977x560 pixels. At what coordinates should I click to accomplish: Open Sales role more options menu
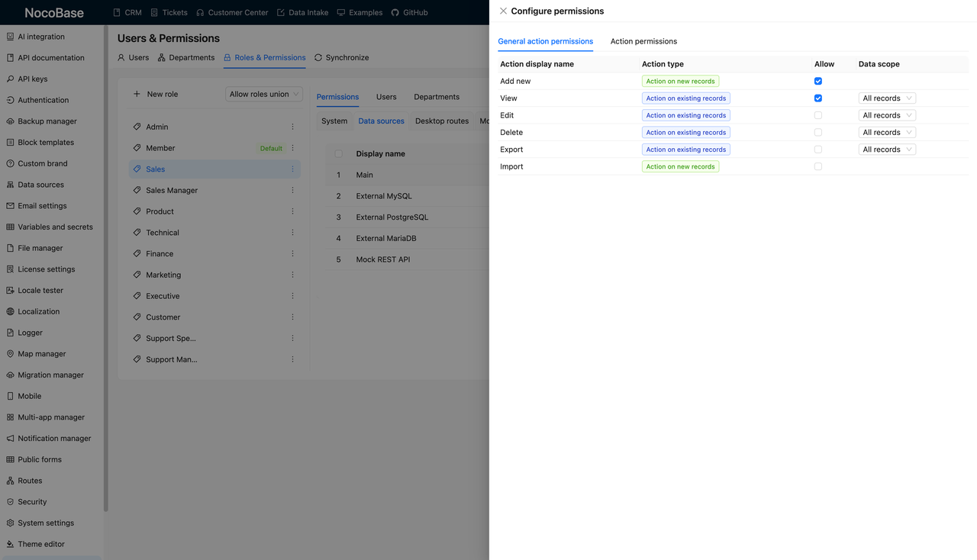[292, 169]
